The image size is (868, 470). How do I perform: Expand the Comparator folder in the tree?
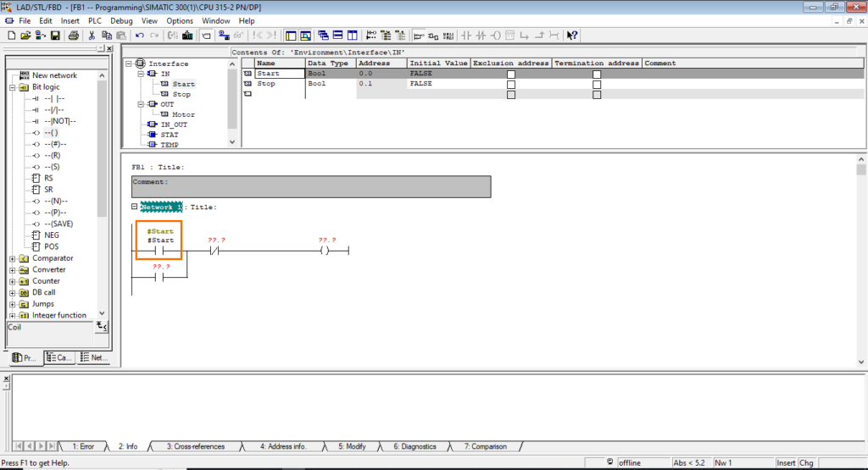[12, 258]
